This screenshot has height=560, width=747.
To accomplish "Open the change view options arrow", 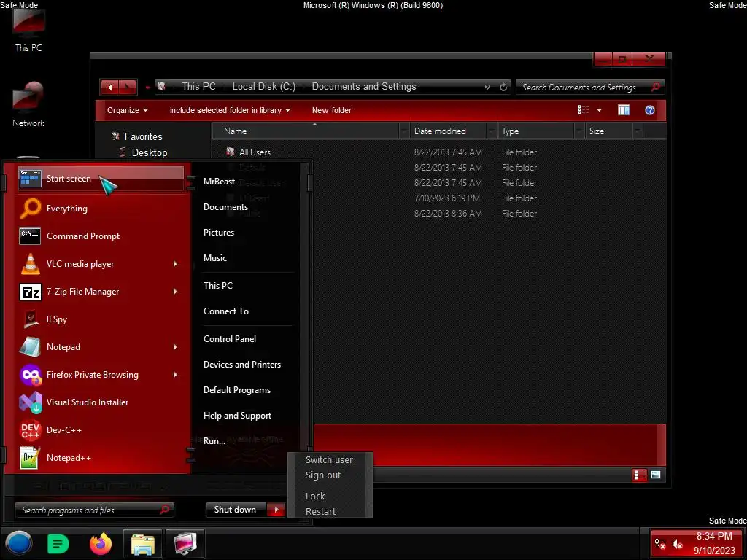I will pyautogui.click(x=599, y=111).
